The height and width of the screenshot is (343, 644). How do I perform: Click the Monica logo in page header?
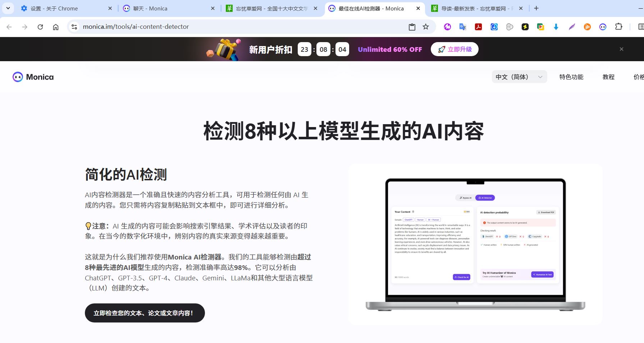click(33, 77)
